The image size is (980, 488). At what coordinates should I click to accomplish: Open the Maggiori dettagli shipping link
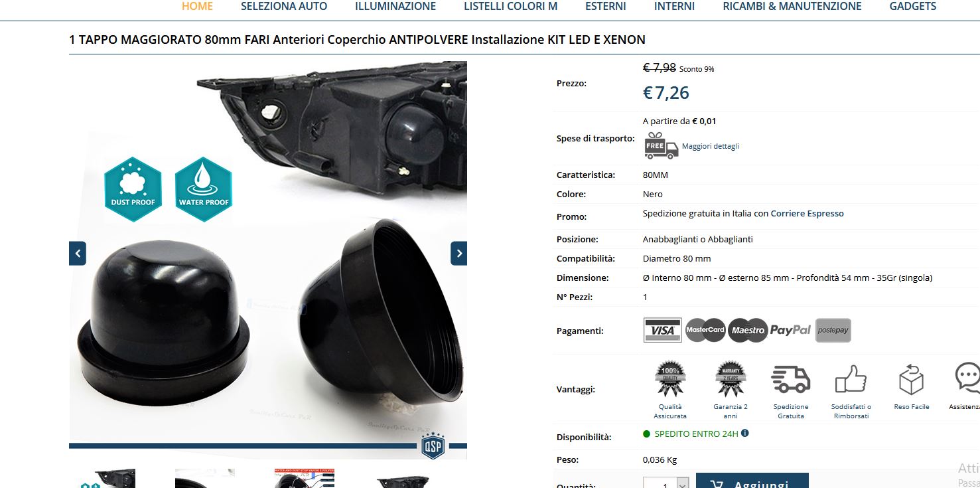coord(710,146)
